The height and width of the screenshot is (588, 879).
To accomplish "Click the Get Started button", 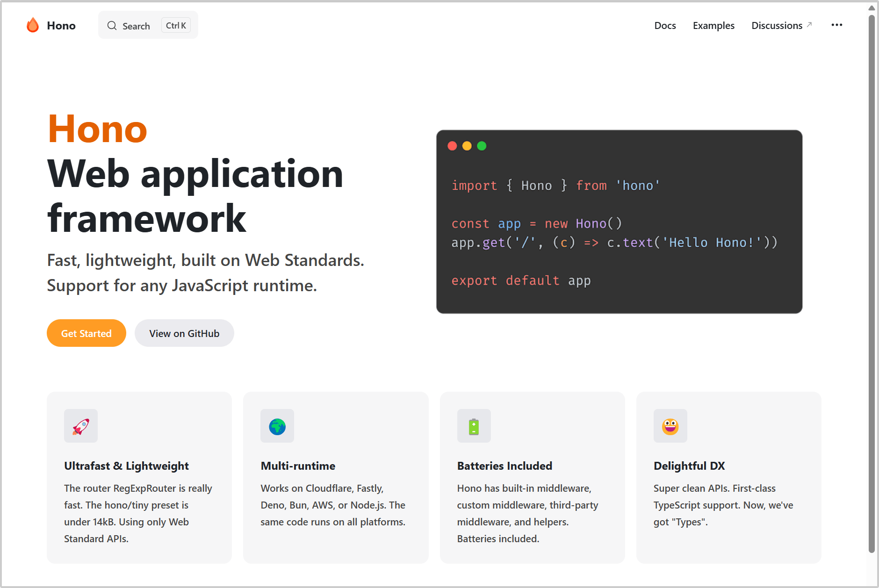I will pyautogui.click(x=86, y=333).
